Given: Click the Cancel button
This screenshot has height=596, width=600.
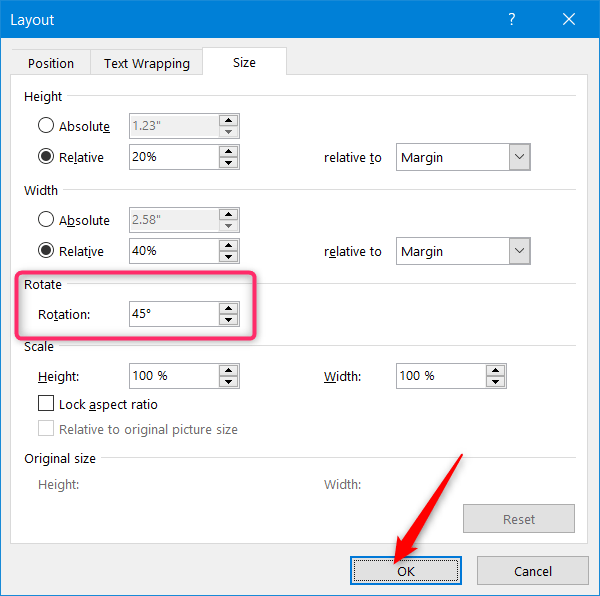Looking at the screenshot, I should [533, 571].
